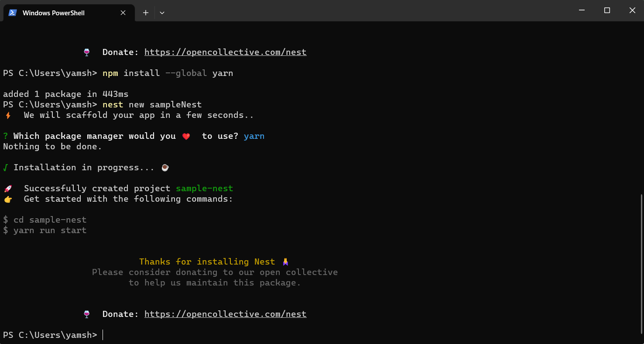Click the vertical scrollbar thumb
The height and width of the screenshot is (344, 644).
(641, 264)
